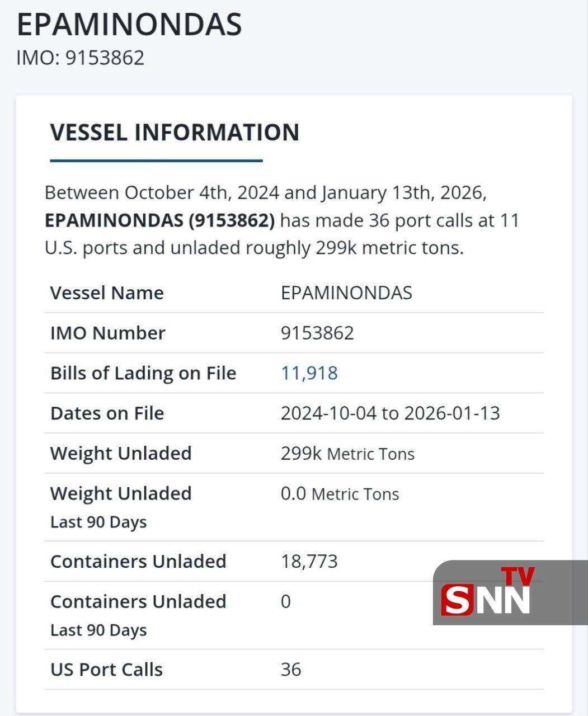Screen dimensions: 588x716
Task: Click the Dates on File label
Action: 107,413
